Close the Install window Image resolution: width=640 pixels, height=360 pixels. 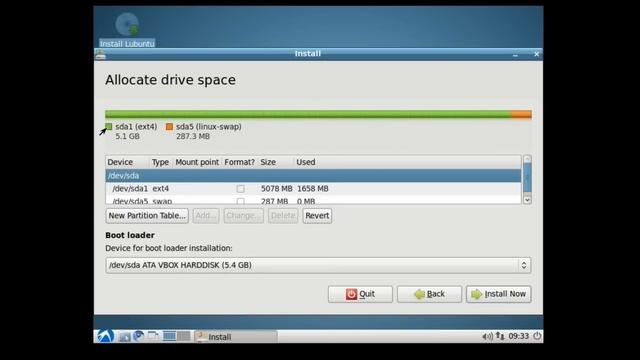[x=536, y=54]
